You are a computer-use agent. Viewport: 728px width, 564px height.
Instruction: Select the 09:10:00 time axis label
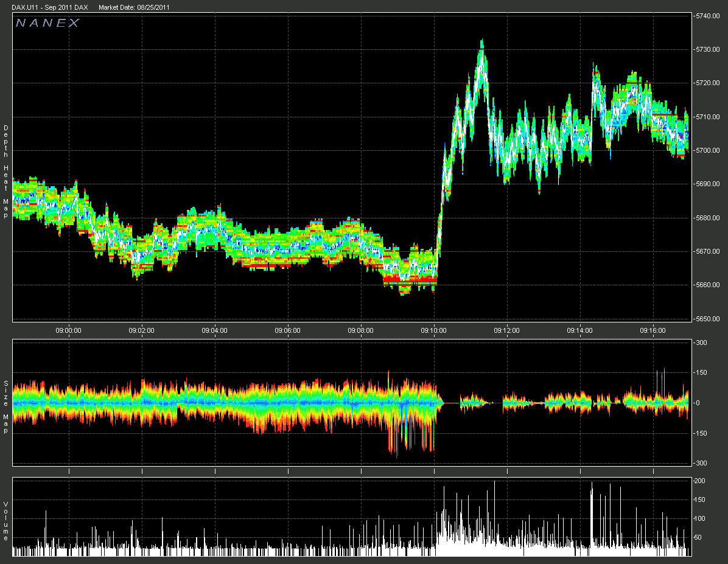point(434,330)
